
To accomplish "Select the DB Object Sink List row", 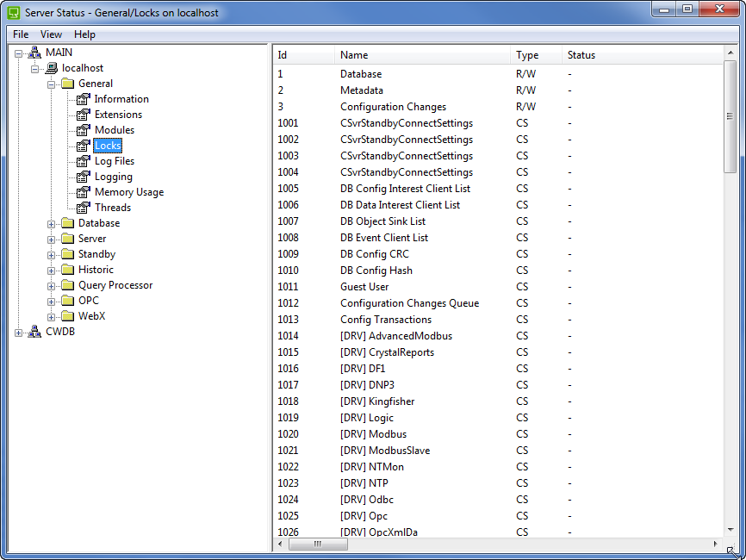I will [498, 221].
